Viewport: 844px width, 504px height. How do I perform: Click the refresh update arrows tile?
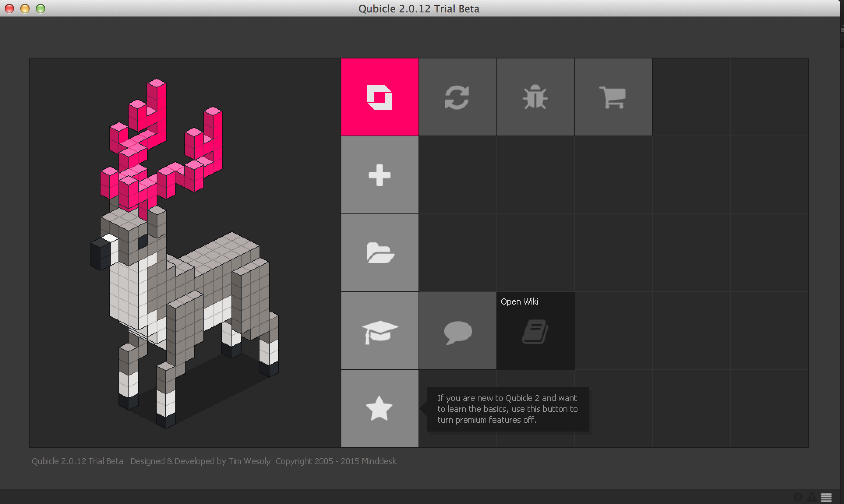click(457, 97)
